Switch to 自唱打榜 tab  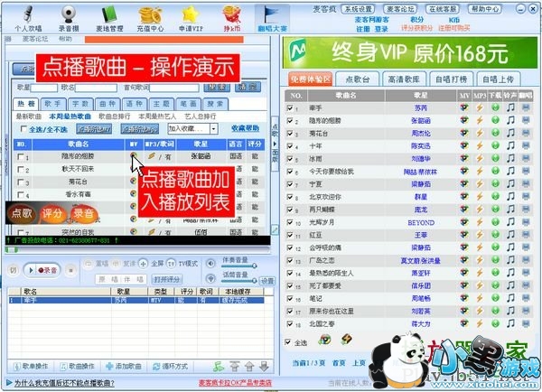pyautogui.click(x=451, y=79)
